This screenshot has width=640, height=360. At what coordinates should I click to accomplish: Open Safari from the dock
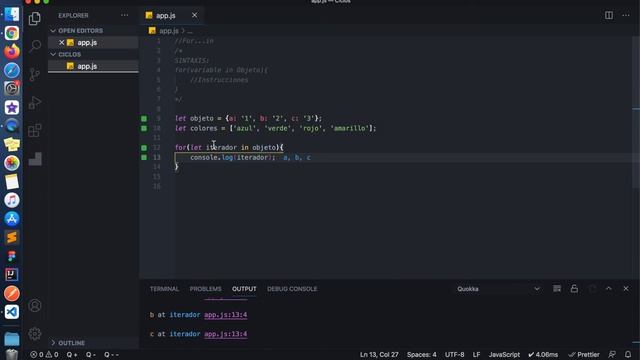tap(12, 70)
